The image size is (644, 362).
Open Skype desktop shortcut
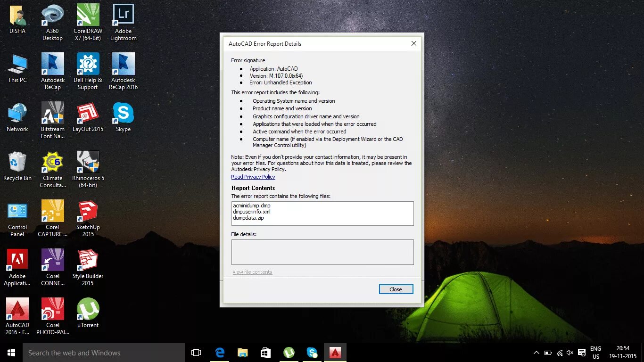123,118
